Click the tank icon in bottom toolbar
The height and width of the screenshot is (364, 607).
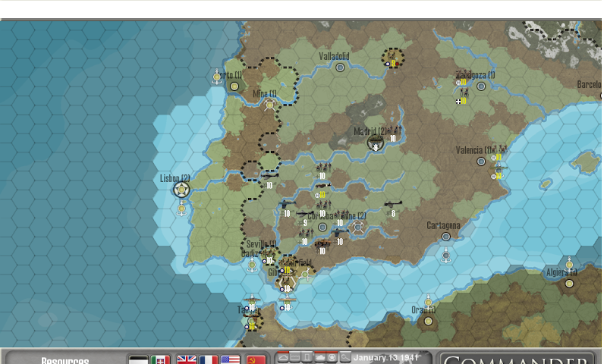coord(319,357)
